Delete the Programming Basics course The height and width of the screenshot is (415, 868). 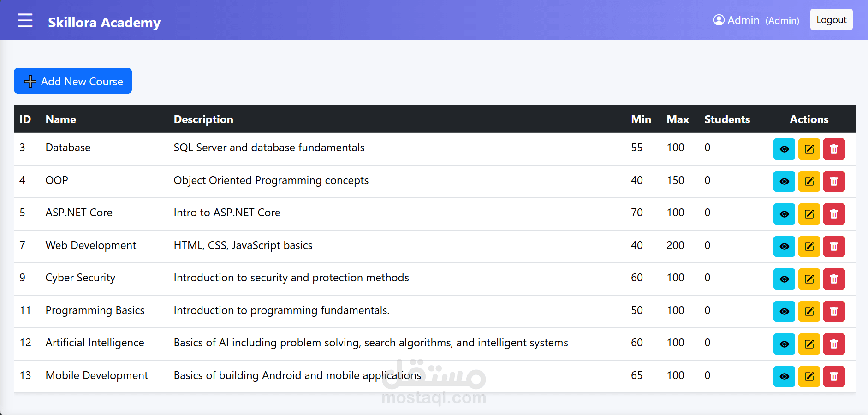coord(834,311)
